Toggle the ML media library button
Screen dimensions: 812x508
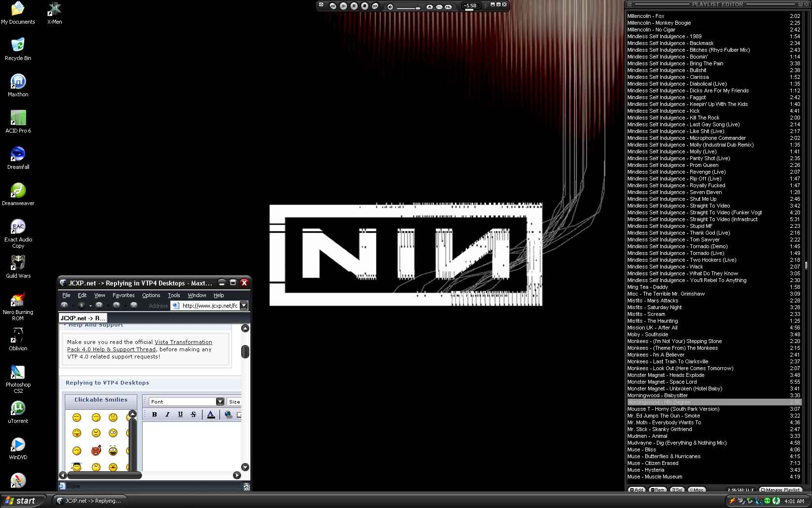pos(448,7)
